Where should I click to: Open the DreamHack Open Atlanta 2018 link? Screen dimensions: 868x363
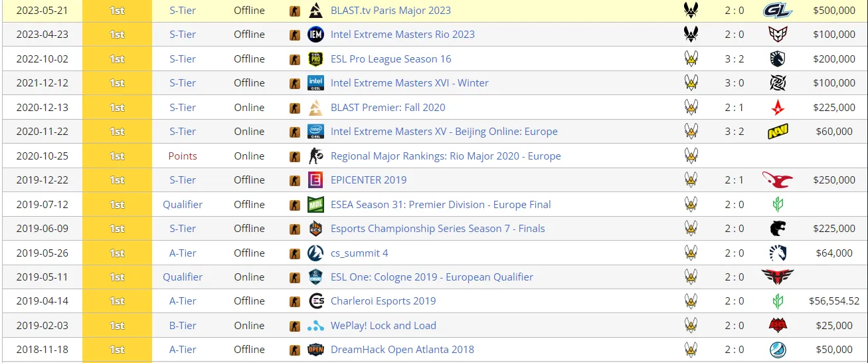(402, 350)
